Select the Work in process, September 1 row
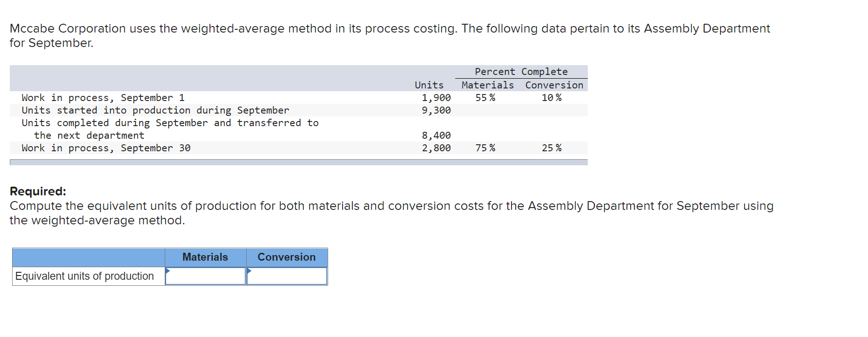 click(103, 98)
